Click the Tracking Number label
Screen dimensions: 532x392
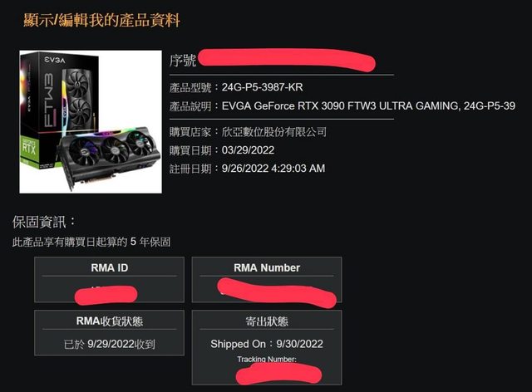pos(267,359)
